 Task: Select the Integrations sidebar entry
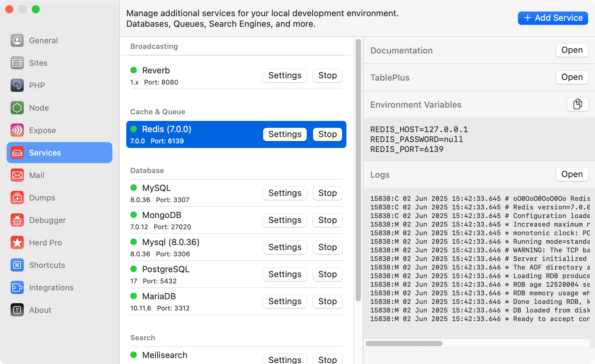pyautogui.click(x=51, y=287)
